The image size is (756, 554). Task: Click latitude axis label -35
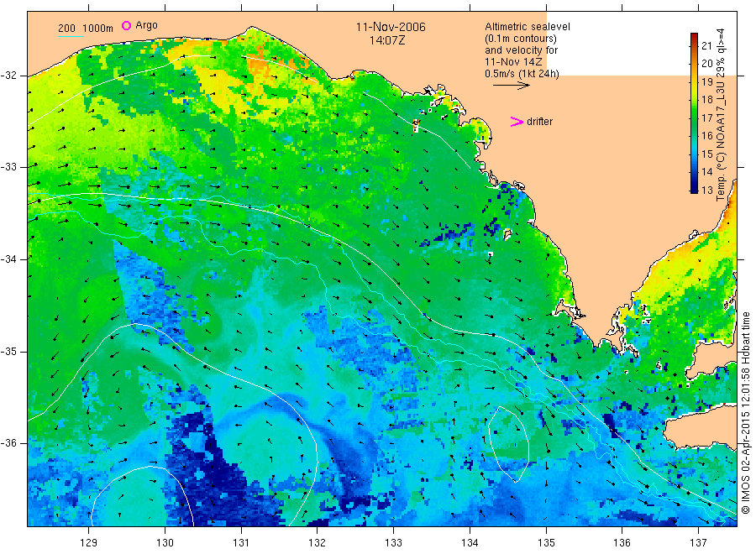[x=8, y=351]
